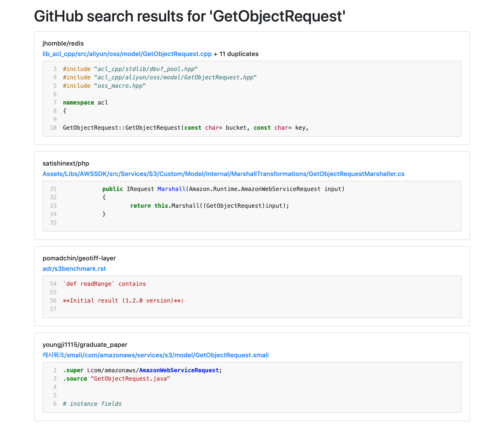This screenshot has width=504, height=427.
Task: Click the pomadchin/geotiff-layer repository name
Action: point(79,258)
